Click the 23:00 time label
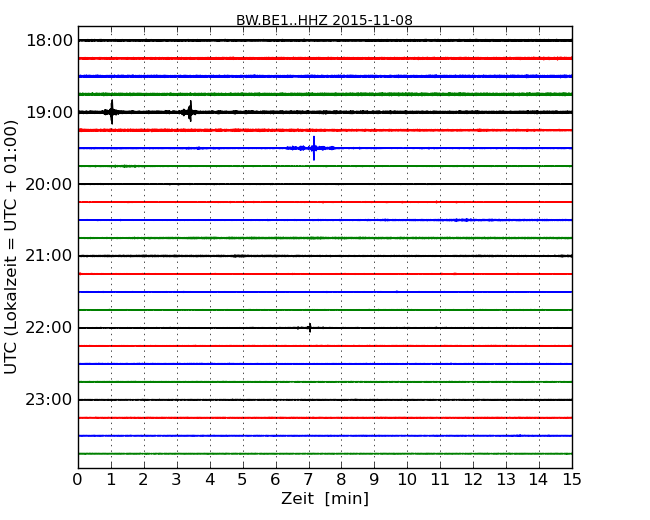 click(x=49, y=400)
